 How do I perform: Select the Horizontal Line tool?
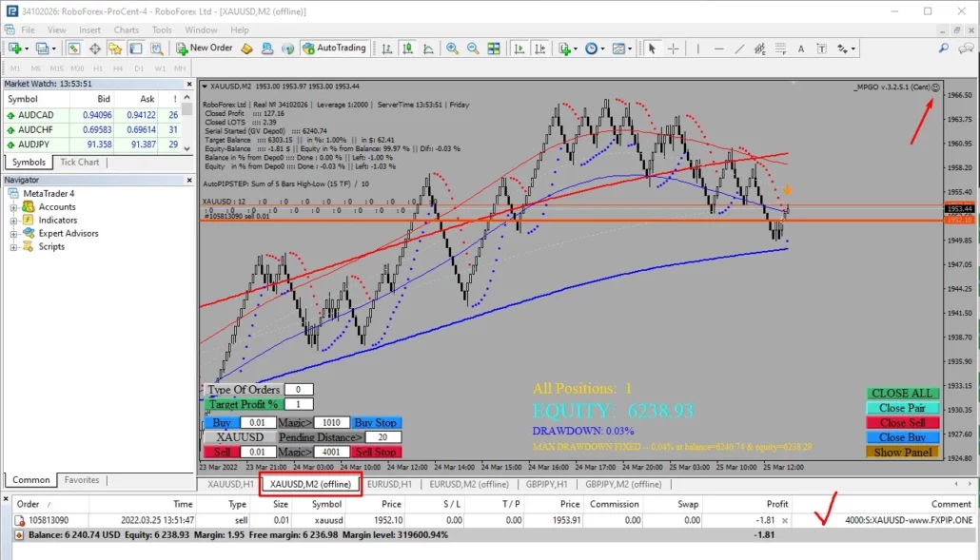click(x=718, y=48)
